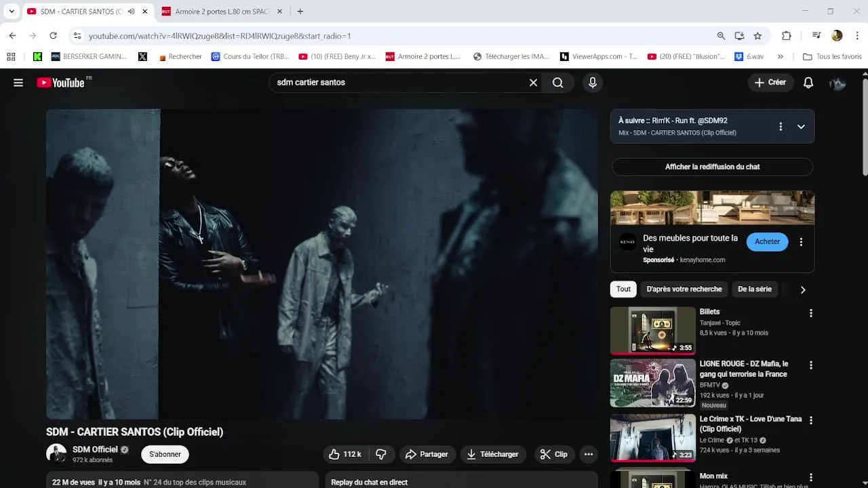Screen dimensions: 868x488
Task: Click the install app icon in address bar
Action: pos(739,36)
